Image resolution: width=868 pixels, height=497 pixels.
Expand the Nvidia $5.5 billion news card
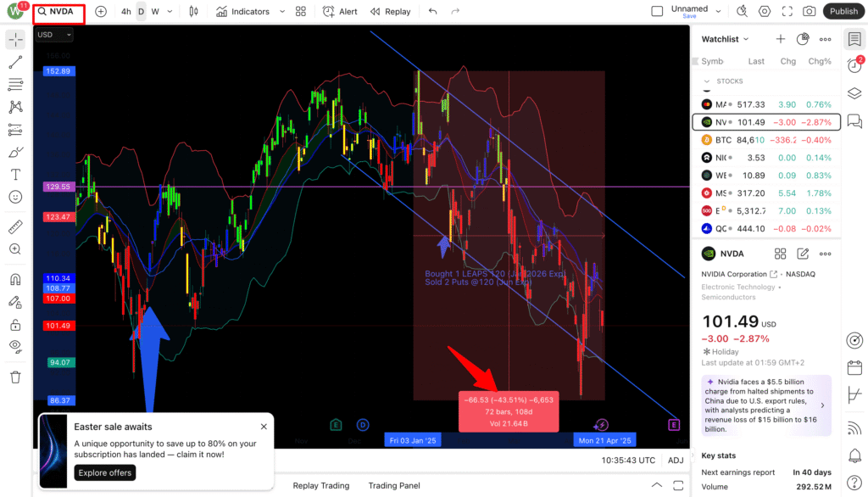[766, 405]
